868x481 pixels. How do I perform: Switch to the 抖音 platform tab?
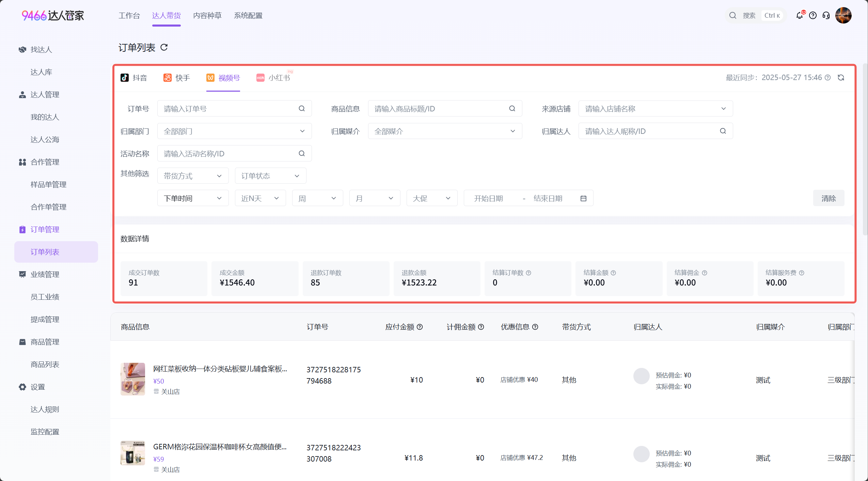(x=134, y=78)
